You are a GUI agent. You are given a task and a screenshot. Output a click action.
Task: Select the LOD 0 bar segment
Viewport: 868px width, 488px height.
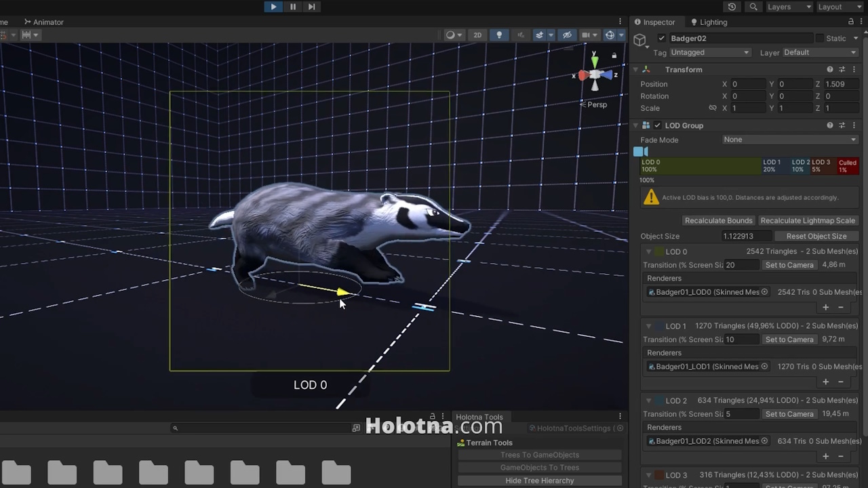701,166
